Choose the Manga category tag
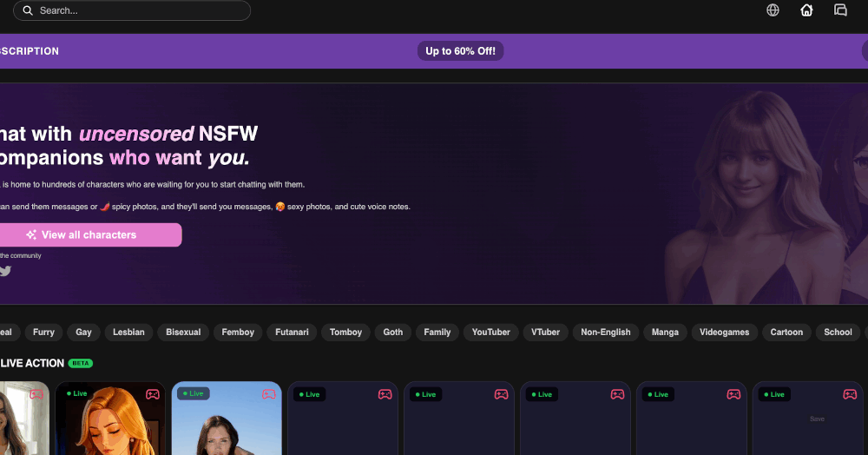Screen dimensions: 868x455 (x=665, y=332)
